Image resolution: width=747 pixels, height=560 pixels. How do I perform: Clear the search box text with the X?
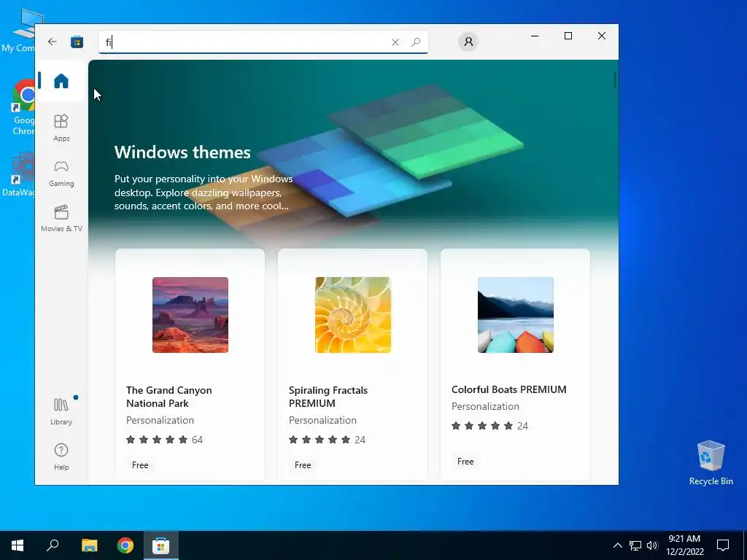click(x=395, y=42)
